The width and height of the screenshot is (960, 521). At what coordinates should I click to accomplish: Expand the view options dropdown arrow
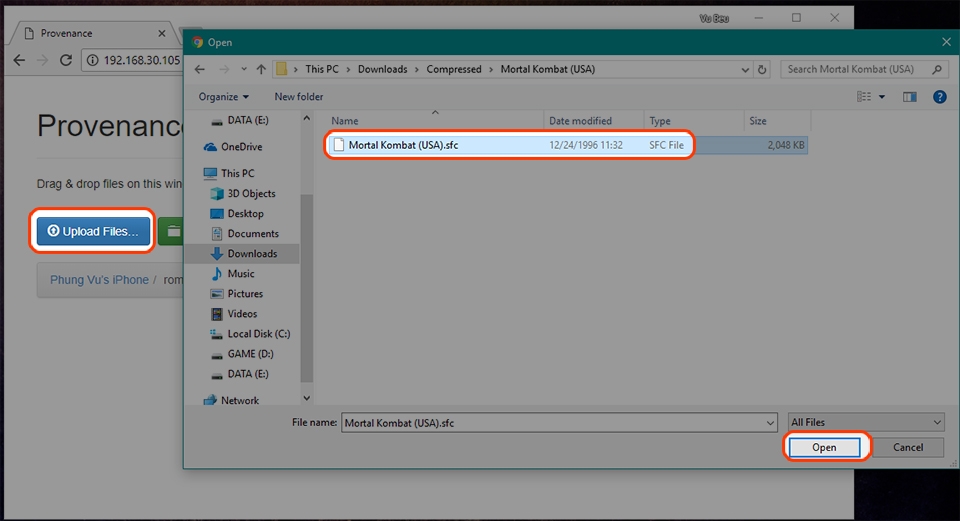click(882, 97)
